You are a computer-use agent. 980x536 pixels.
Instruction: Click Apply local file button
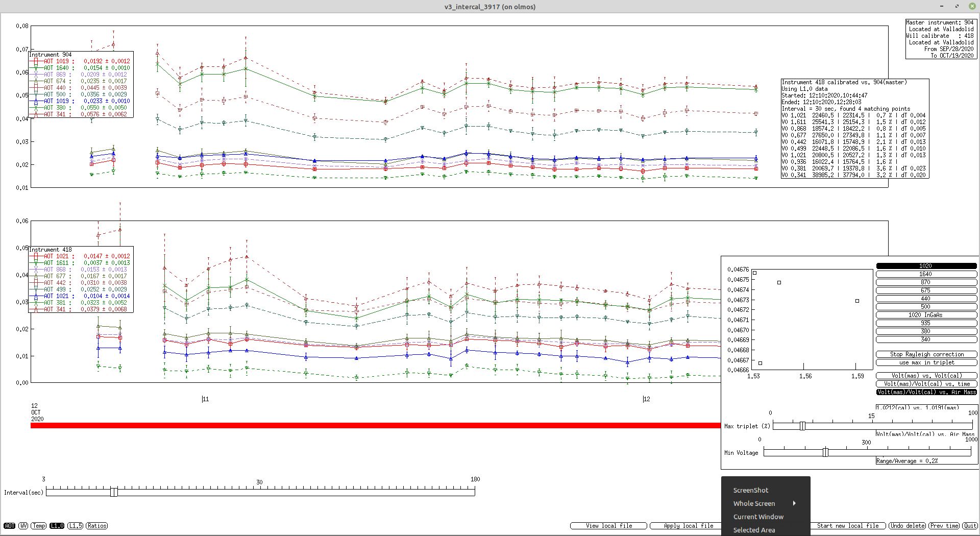coord(685,526)
